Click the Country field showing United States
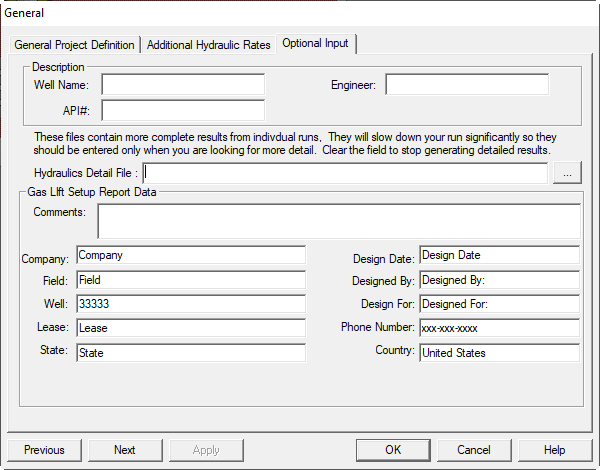Screen dimensions: 600x470 (499, 352)
